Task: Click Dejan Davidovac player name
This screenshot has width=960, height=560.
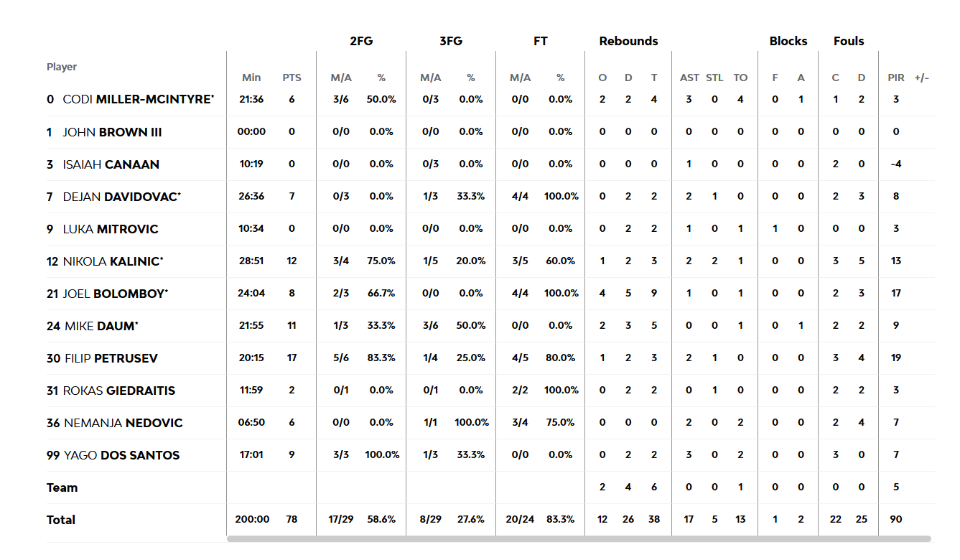Action: point(121,197)
